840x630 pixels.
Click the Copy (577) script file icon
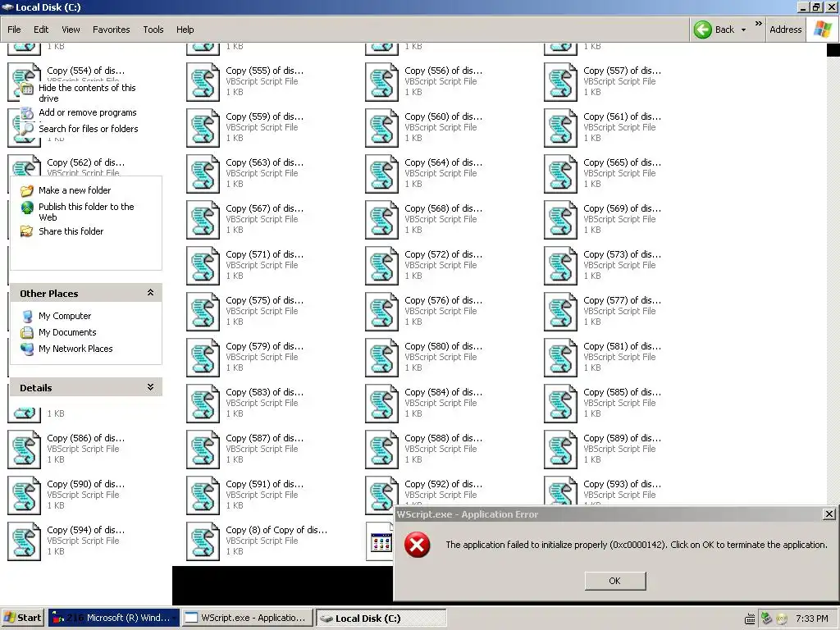click(561, 313)
